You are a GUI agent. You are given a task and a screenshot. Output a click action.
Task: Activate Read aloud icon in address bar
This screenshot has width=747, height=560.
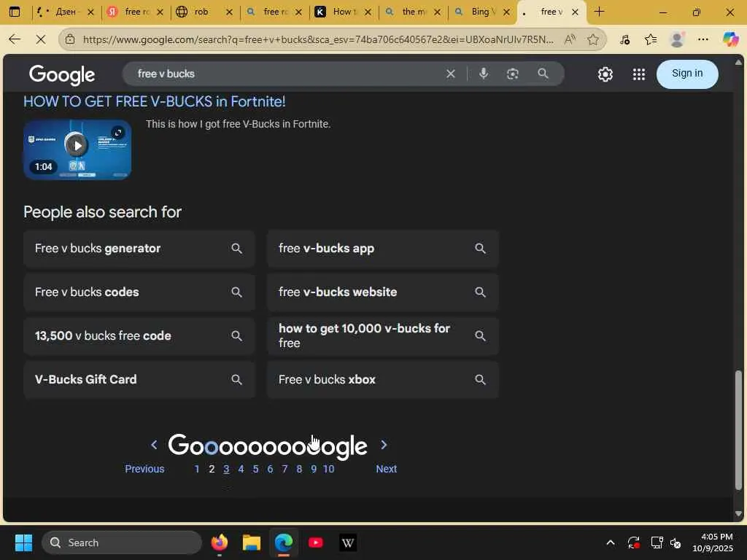click(570, 39)
